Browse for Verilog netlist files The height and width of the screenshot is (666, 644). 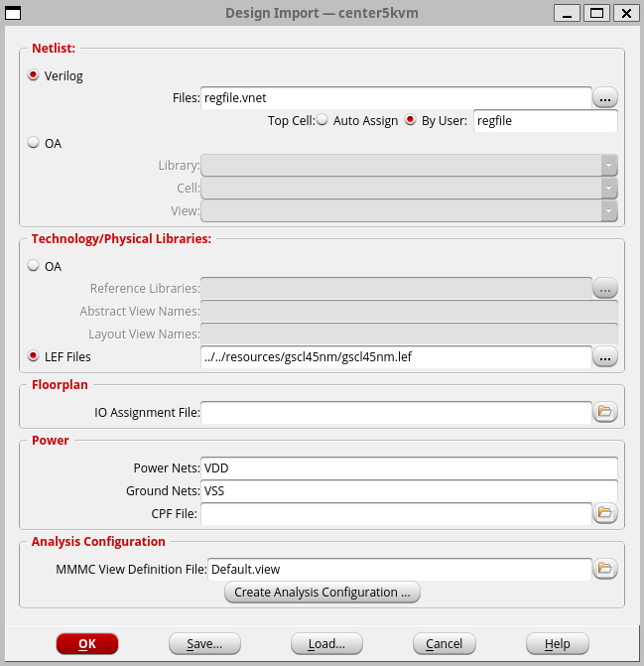605,98
